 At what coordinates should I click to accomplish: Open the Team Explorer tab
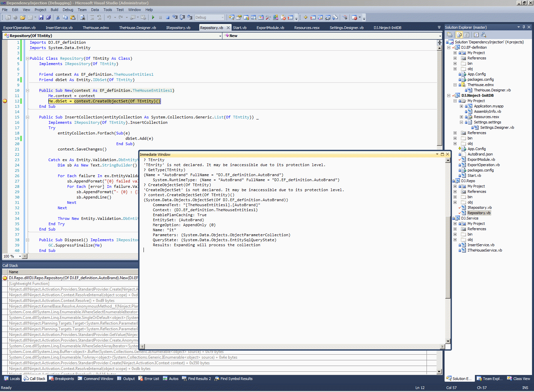tap(490, 379)
